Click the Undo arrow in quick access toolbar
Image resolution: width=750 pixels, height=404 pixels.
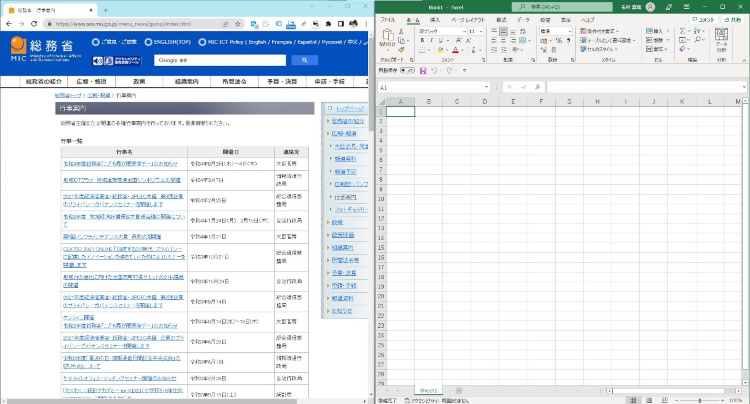pyautogui.click(x=433, y=70)
